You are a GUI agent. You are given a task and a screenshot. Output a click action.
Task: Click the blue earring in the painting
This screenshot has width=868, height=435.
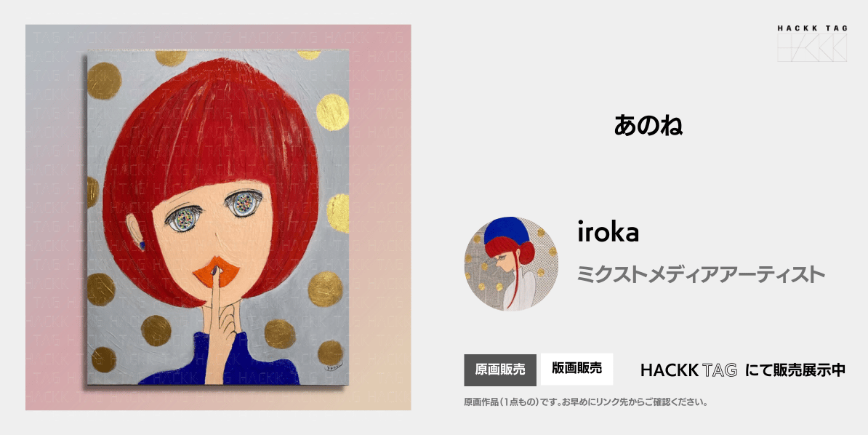(142, 244)
